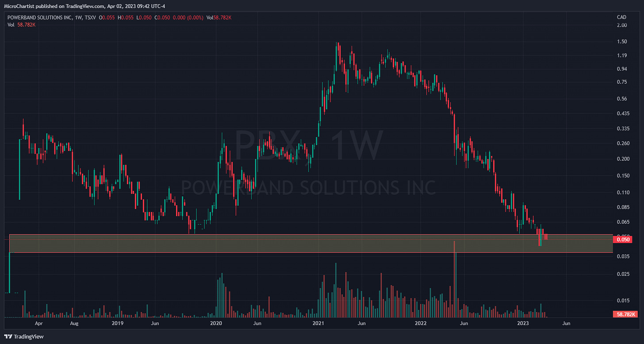Click the 2.00 price axis label

(x=622, y=25)
